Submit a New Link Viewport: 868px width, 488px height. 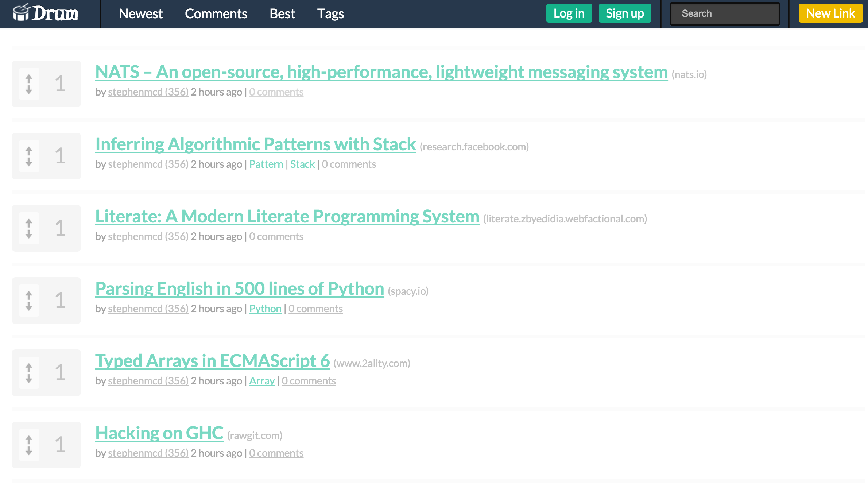(830, 13)
